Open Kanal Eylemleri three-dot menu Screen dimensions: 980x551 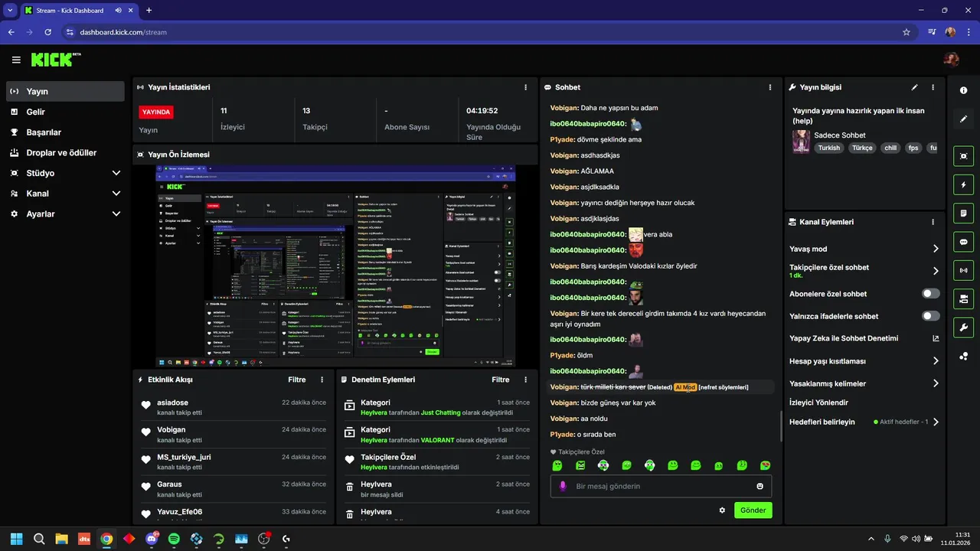[x=933, y=222]
